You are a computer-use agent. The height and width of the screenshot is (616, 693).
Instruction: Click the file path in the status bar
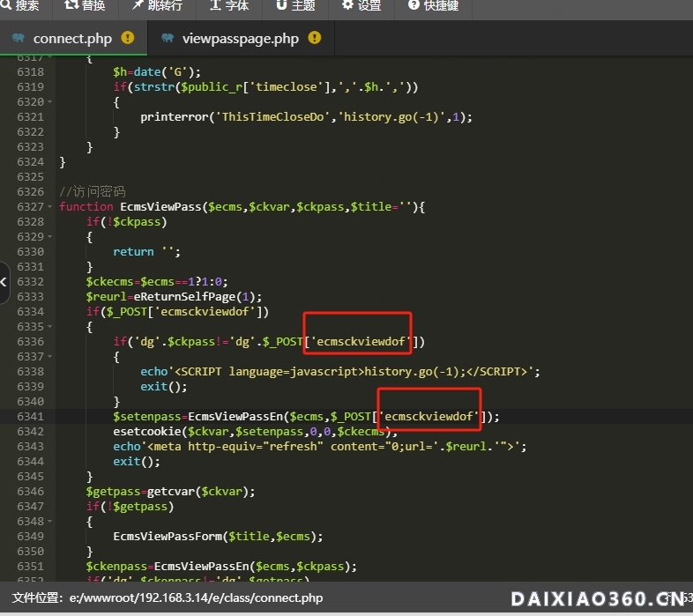pyautogui.click(x=197, y=597)
